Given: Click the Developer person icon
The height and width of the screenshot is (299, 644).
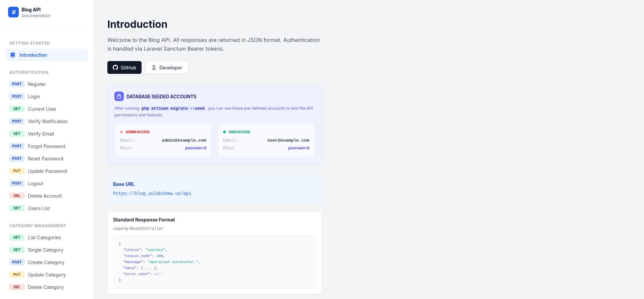Looking at the screenshot, I should click(154, 67).
